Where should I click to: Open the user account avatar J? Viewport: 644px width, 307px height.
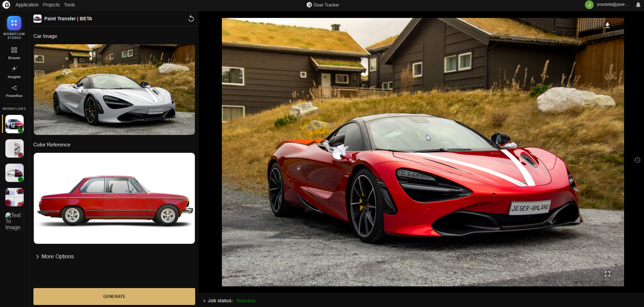589,5
